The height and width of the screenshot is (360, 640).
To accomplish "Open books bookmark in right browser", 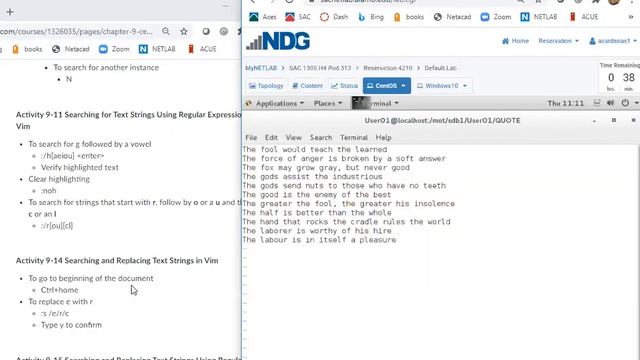I will [x=409, y=17].
